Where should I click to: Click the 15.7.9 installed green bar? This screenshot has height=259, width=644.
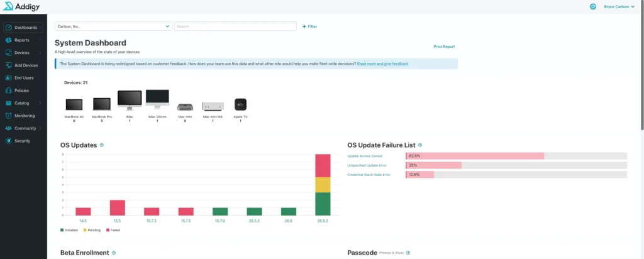tap(220, 211)
